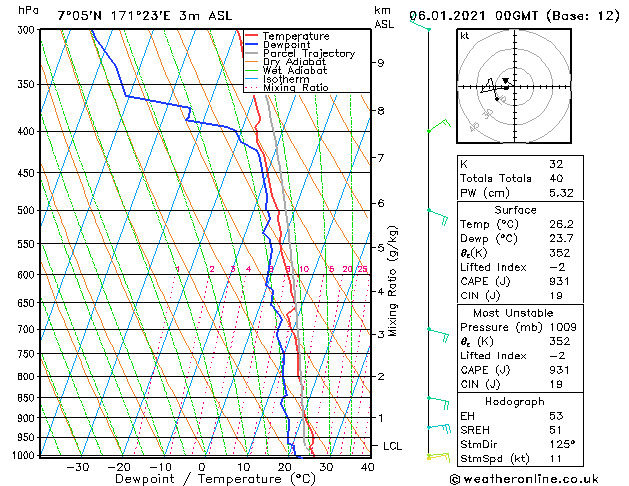Image resolution: width=629 pixels, height=486 pixels.
Task: Click the 850 hPa pressure tick label
Action: [28, 398]
